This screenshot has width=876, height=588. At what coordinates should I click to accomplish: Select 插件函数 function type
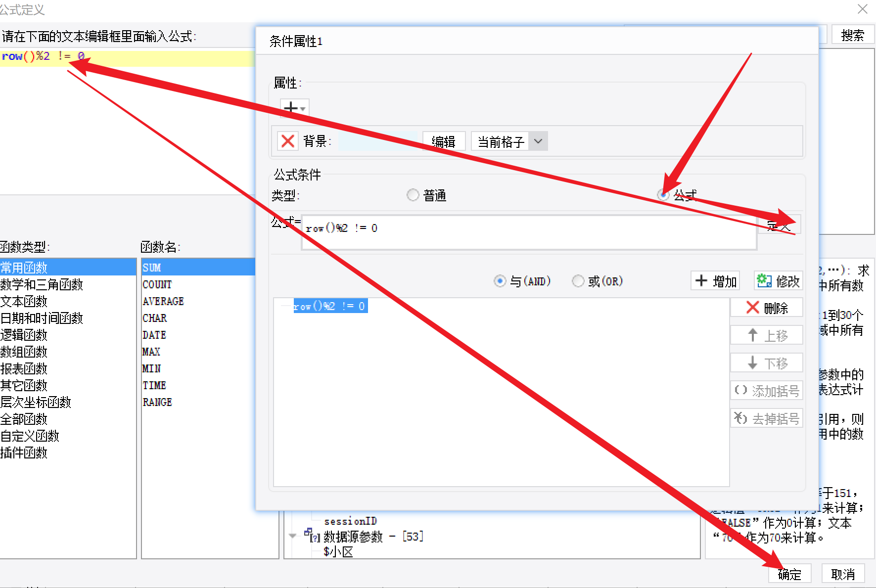coord(68,452)
